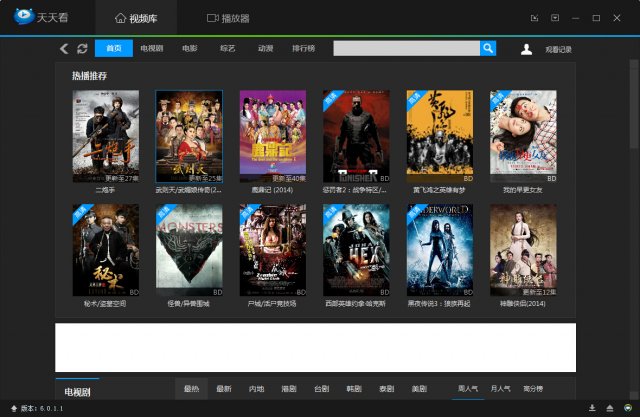The image size is (640, 417).
Task: Open the Monsters 怪兽 poster
Action: click(x=189, y=250)
